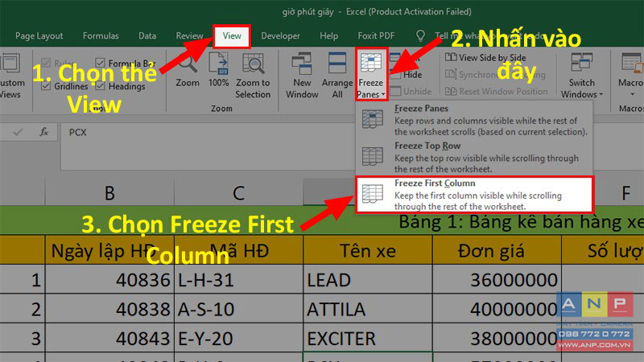Click cell Ngày lập HĐ header
This screenshot has width=644, height=362.
point(109,250)
